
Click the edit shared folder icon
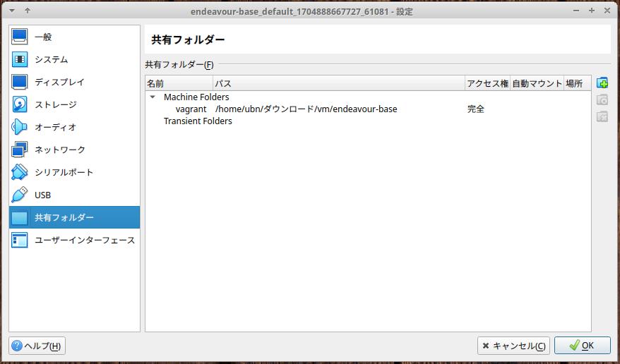click(602, 99)
